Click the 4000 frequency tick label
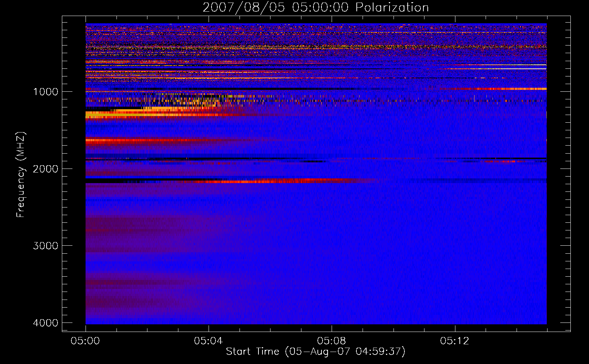Screen dimensions: 589x364 (46, 323)
